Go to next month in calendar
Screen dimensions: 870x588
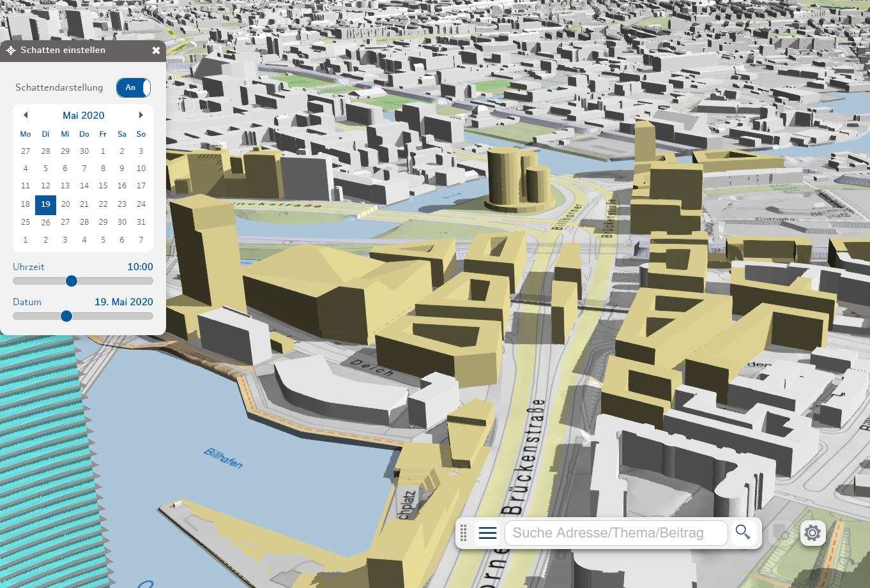click(141, 115)
